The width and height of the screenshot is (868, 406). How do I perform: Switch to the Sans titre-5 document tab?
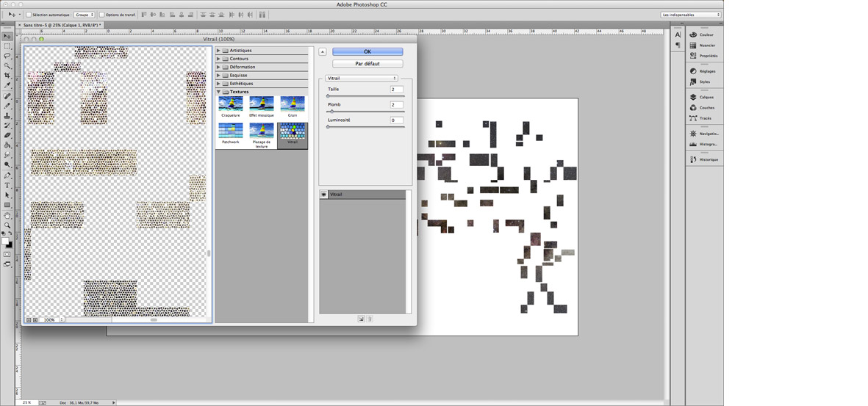(x=62, y=25)
